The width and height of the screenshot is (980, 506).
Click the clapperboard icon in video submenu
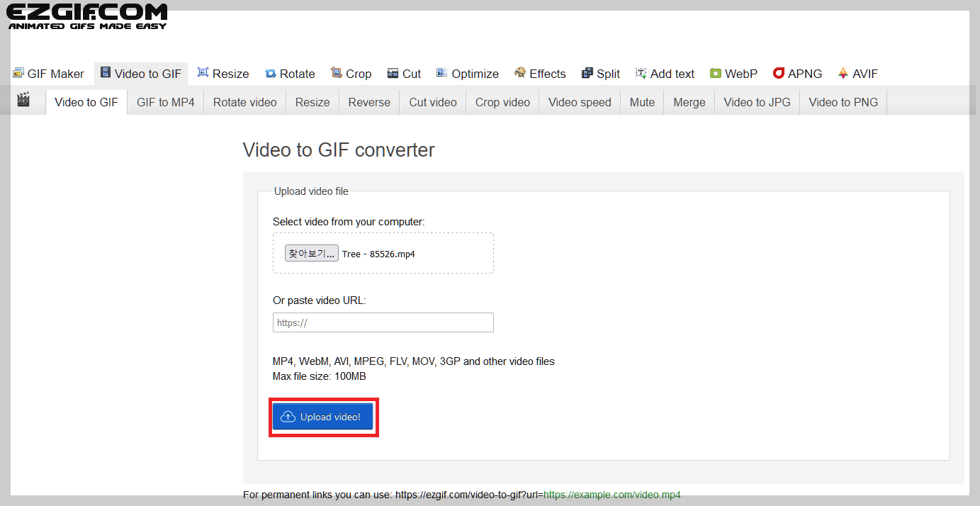coord(23,100)
